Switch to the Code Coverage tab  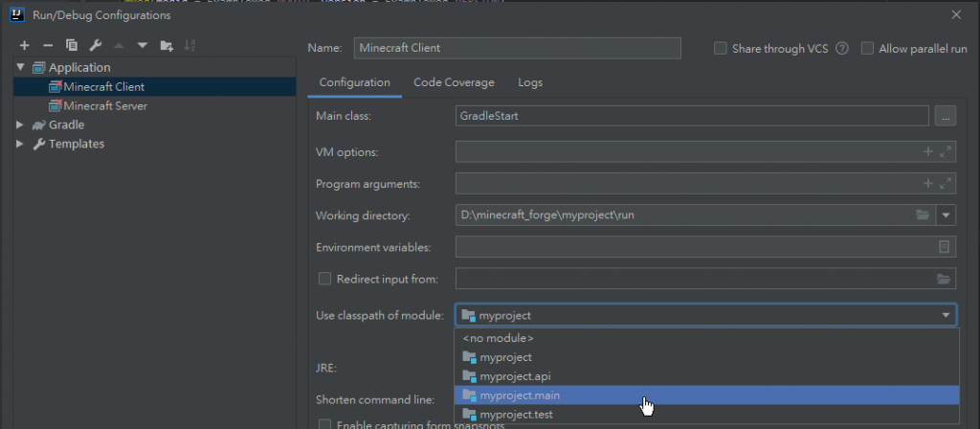[x=454, y=82]
